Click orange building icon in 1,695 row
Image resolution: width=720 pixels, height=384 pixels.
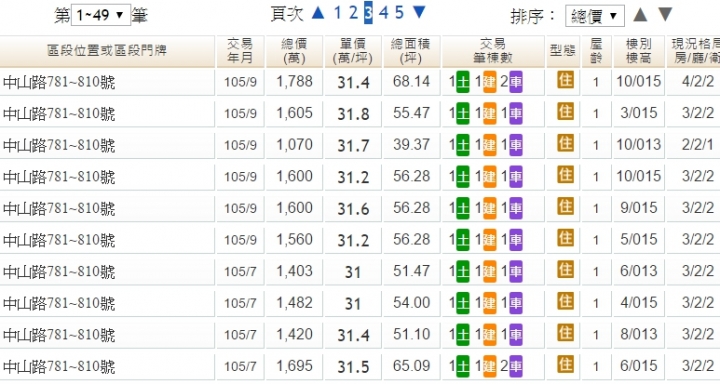pos(489,367)
